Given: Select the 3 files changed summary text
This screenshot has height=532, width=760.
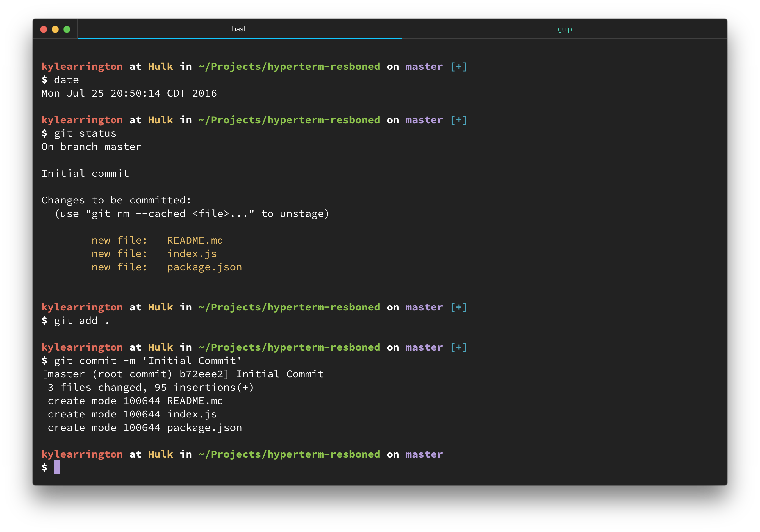Looking at the screenshot, I should pyautogui.click(x=151, y=387).
